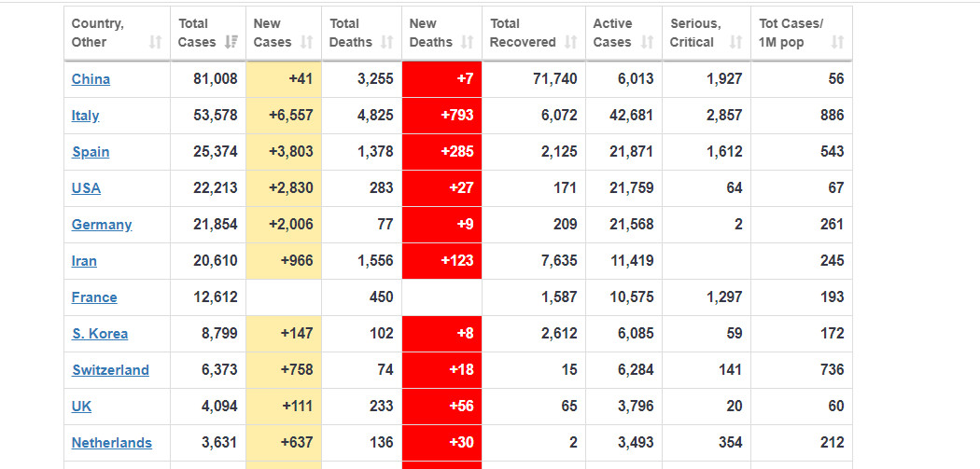The width and height of the screenshot is (980, 469).
Task: Click sort arrows in Total Recovered header
Action: point(570,42)
